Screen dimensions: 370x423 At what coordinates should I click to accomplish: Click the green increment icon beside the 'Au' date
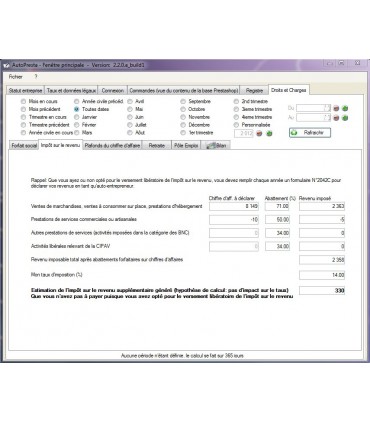345,118
